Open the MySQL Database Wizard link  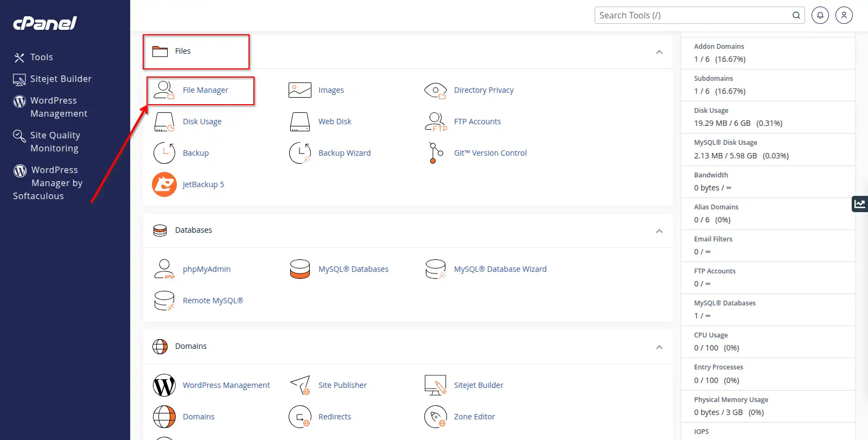pos(500,269)
